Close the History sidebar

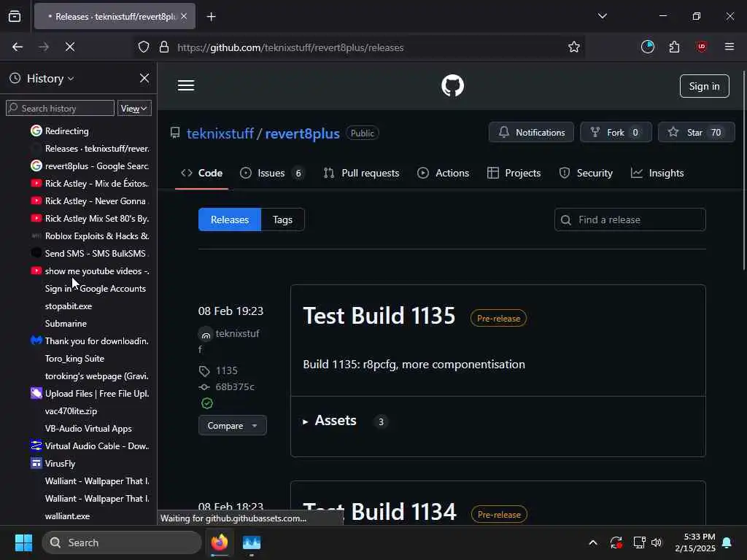144,78
